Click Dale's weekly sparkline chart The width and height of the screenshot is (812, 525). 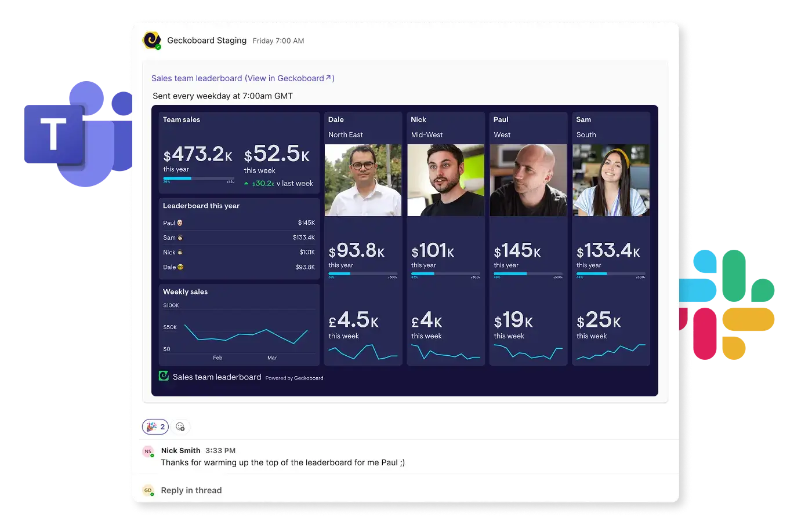point(363,353)
